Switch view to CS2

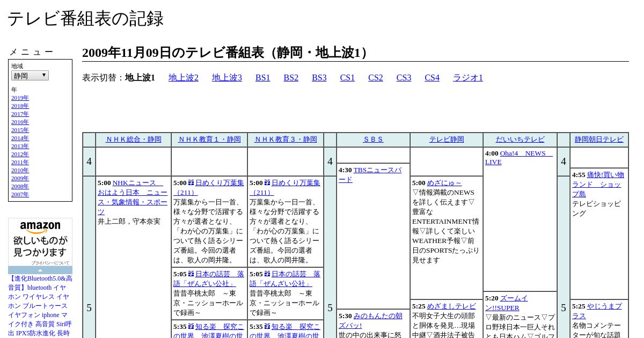(376, 78)
